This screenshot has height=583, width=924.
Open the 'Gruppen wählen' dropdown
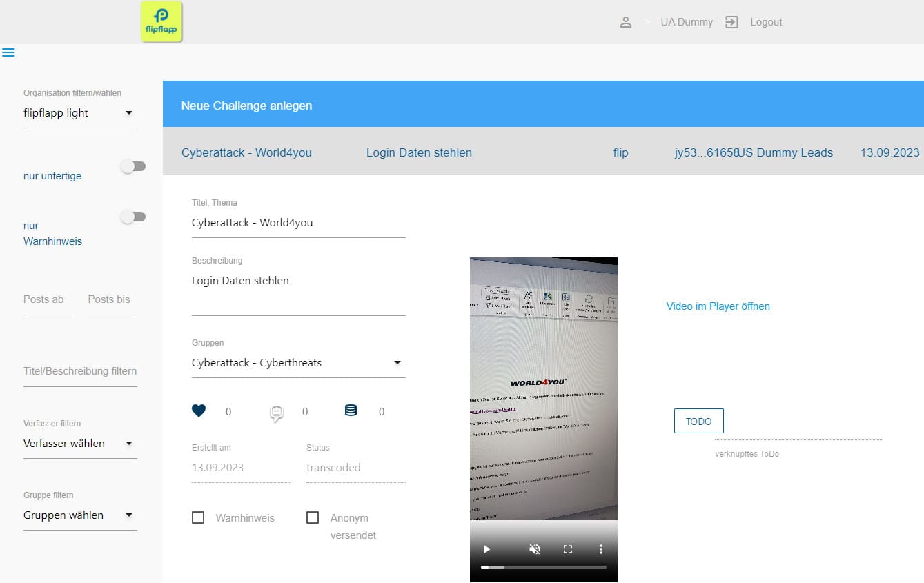(x=80, y=515)
